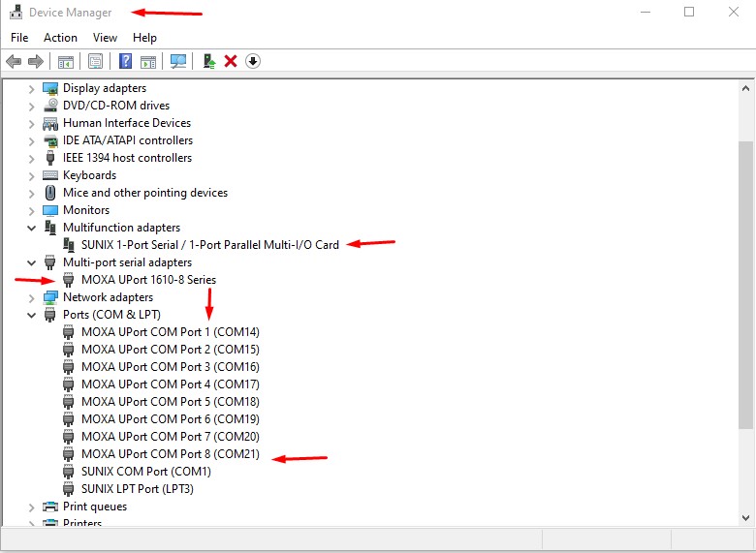Expand the DVD/CD-ROM drives node
The width and height of the screenshot is (756, 553).
click(x=31, y=106)
